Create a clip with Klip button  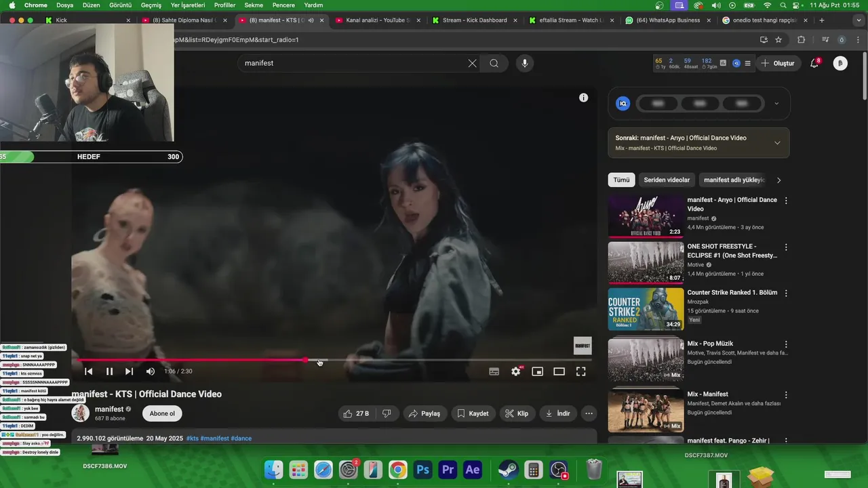[x=517, y=413]
